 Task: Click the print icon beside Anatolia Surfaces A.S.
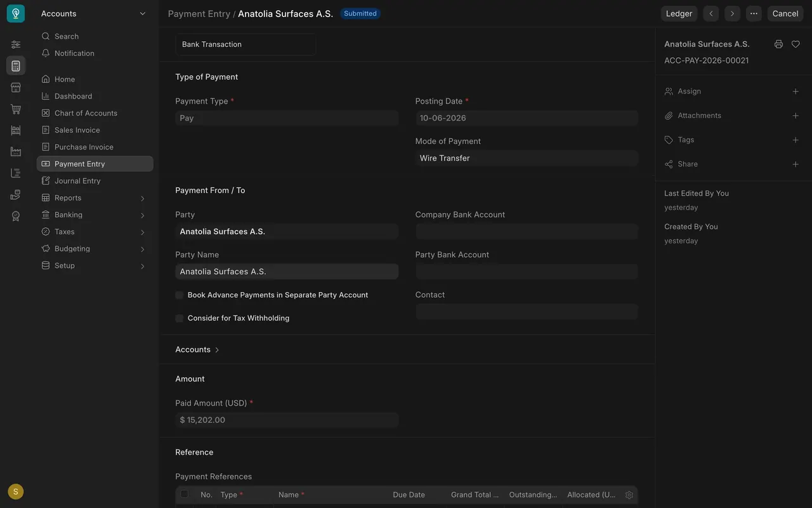[778, 44]
